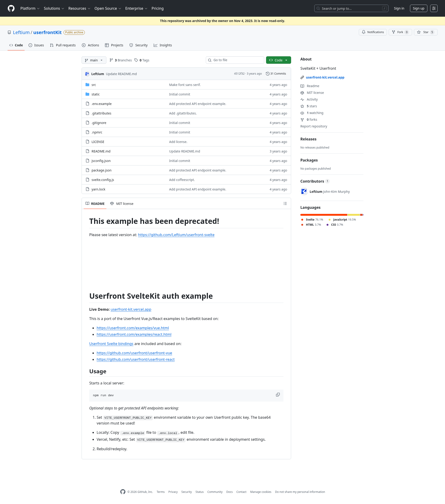Open the 'Make font sans serif.' commit message
This screenshot has width=445, height=504.
point(185,85)
